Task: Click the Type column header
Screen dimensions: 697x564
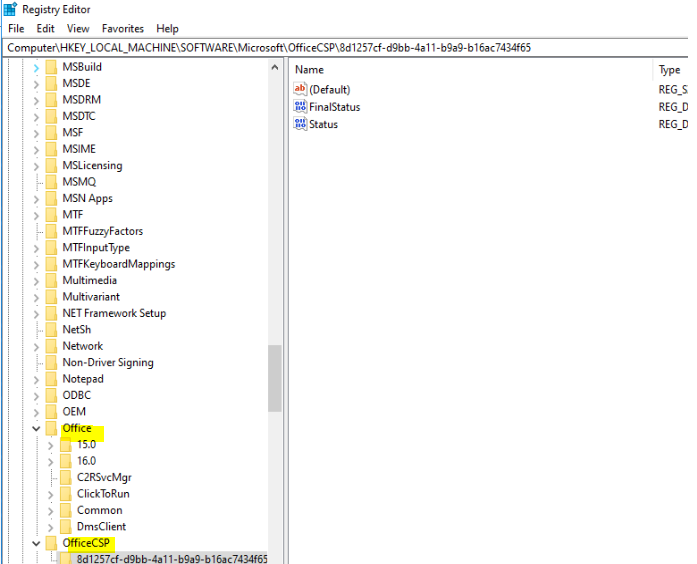Action: [x=669, y=70]
